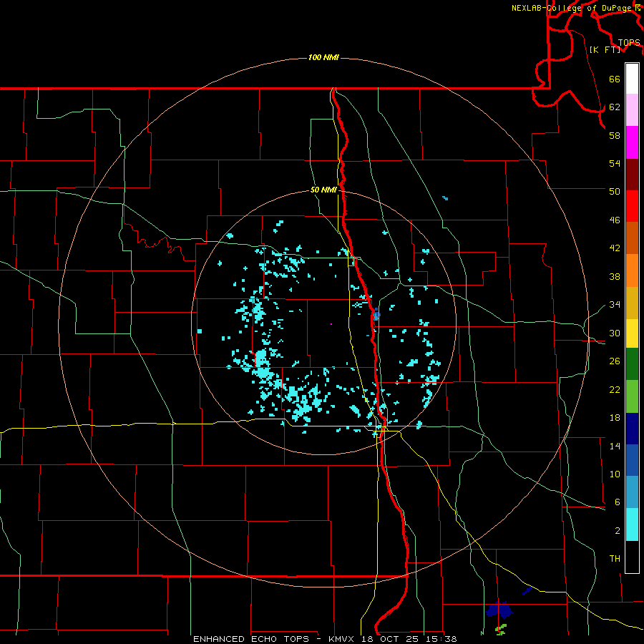Screen dimensions: 644x644
Task: Select the dark green legend swatch
Action: [632, 364]
